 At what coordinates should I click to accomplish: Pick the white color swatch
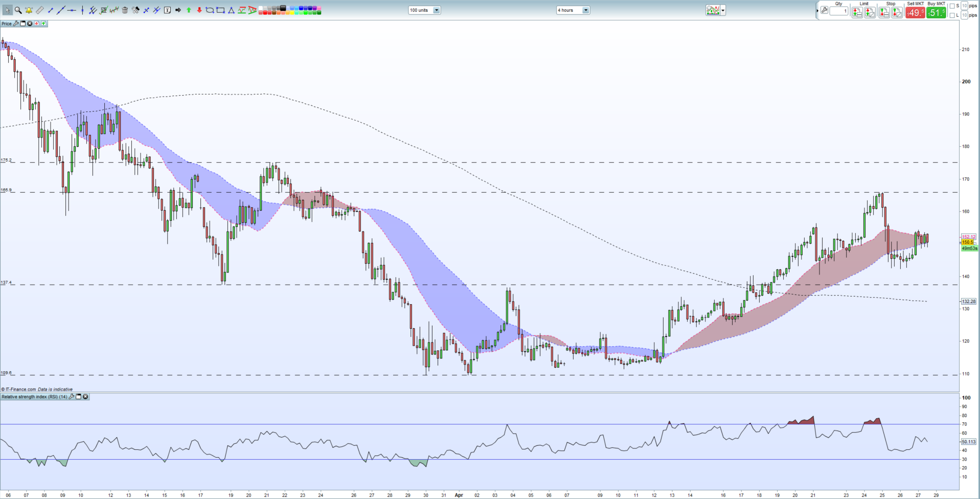(260, 8)
